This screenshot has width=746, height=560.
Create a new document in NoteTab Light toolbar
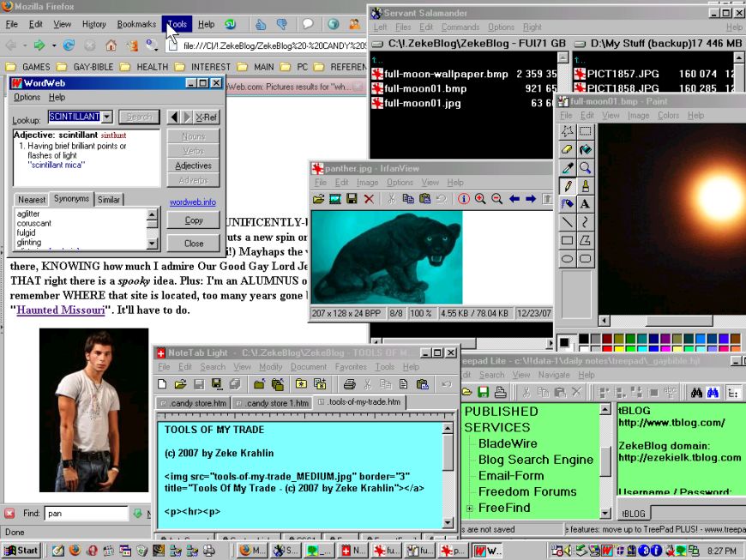coord(162,384)
